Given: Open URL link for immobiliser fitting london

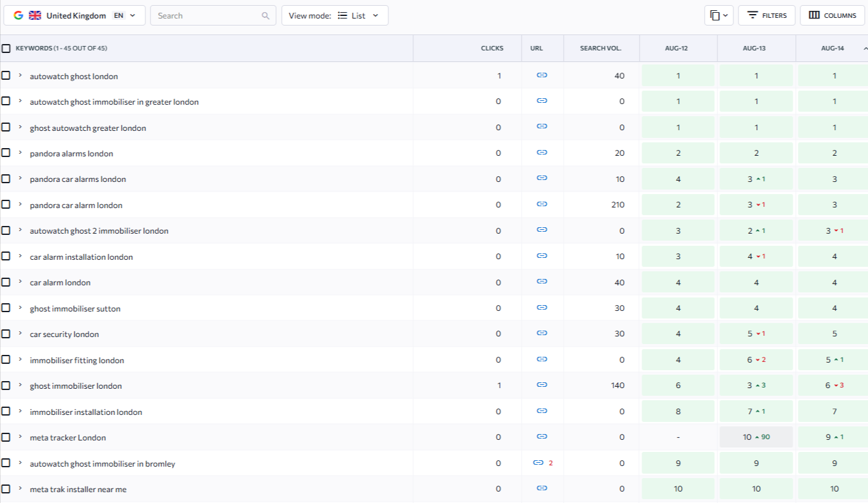Looking at the screenshot, I should (x=541, y=359).
